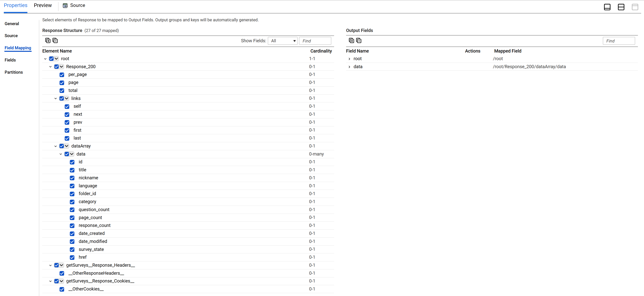Toggle the question_count checkbox
The height and width of the screenshot is (296, 644).
coord(72,210)
